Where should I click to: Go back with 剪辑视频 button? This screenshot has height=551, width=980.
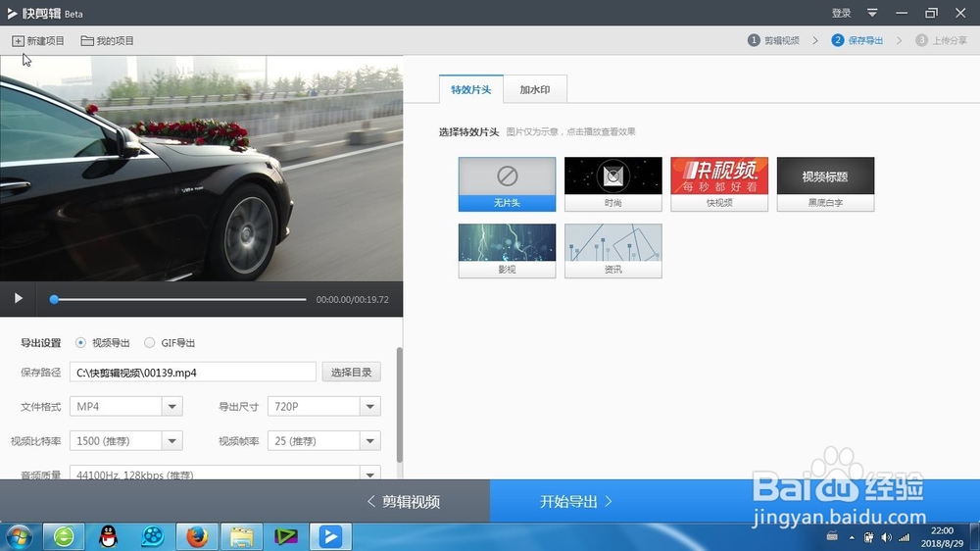click(404, 502)
